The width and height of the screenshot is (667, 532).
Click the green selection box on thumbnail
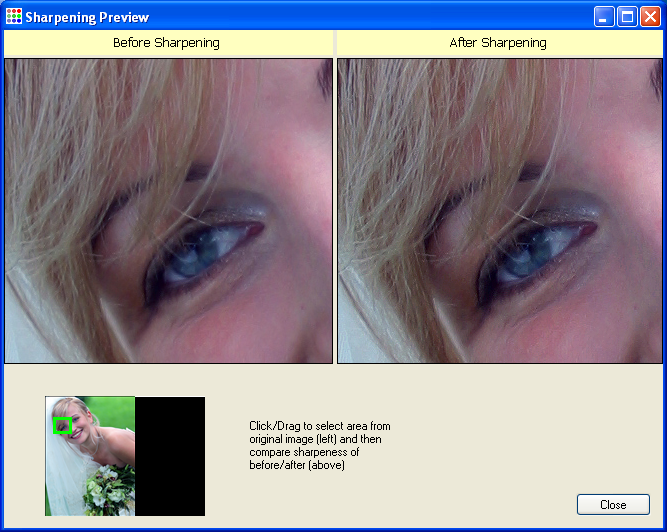[x=62, y=426]
